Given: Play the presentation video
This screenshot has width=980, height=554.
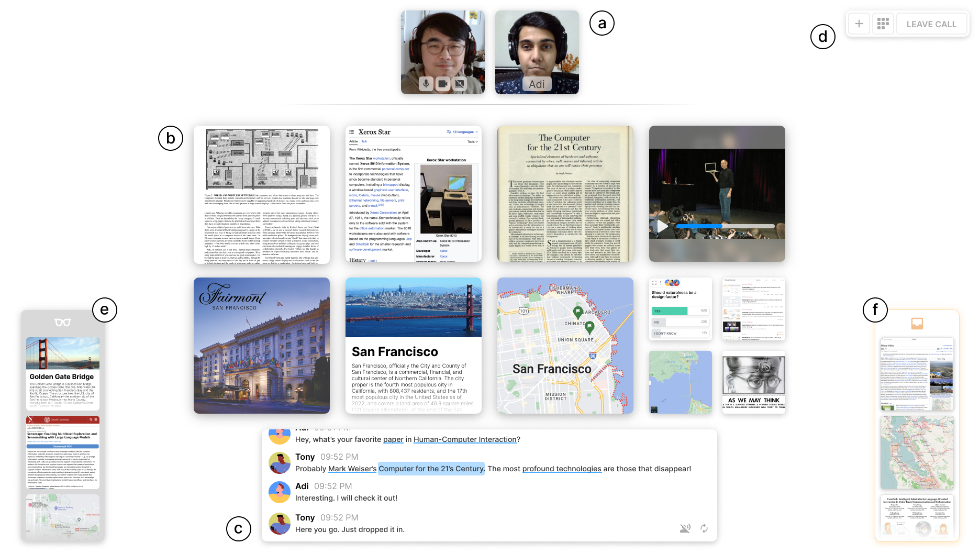Looking at the screenshot, I should coord(662,226).
